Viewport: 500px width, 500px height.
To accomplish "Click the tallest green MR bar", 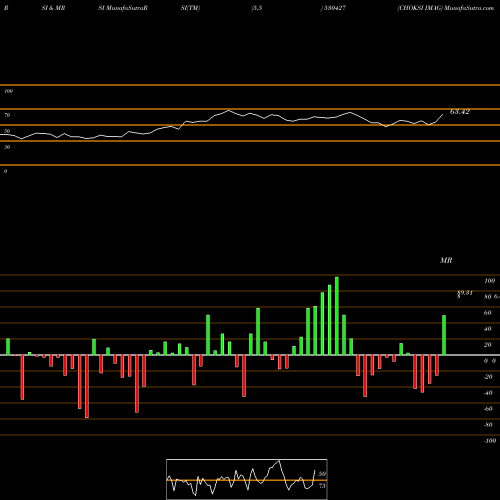I will (337, 316).
